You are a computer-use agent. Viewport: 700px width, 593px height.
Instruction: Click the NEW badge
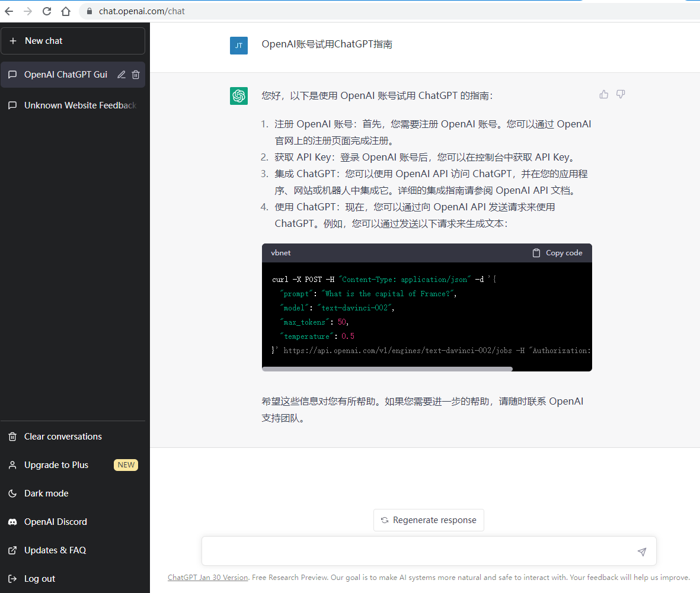pyautogui.click(x=126, y=465)
